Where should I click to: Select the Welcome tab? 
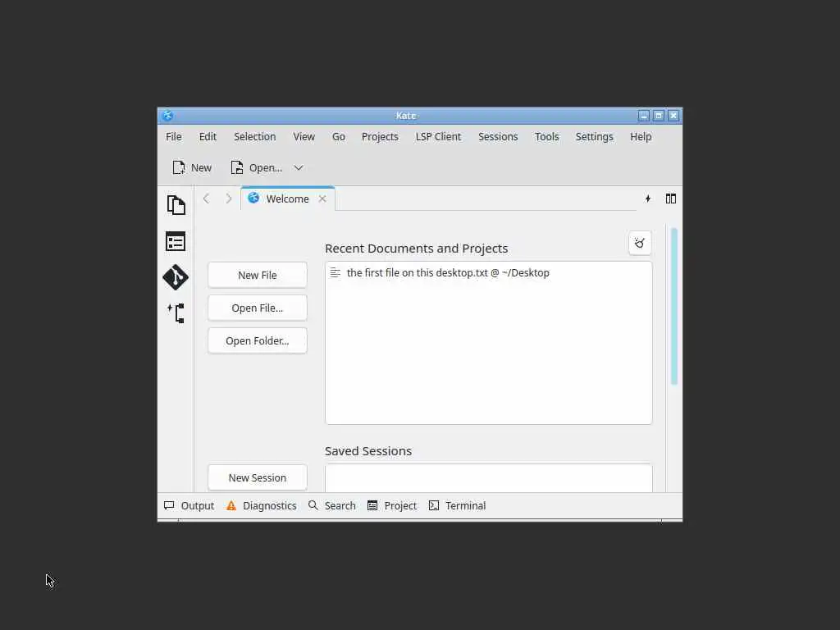pos(288,199)
